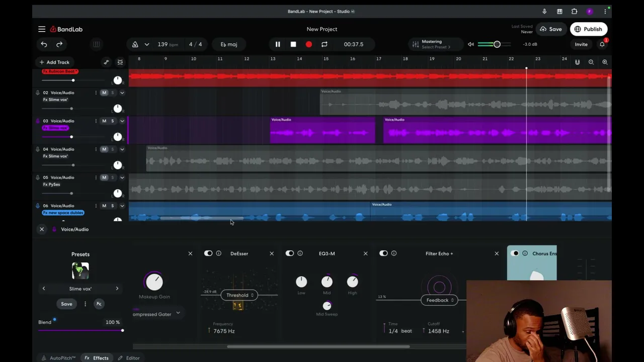Toggle the DeEsser effect on/off
The image size is (644, 362).
point(208,253)
